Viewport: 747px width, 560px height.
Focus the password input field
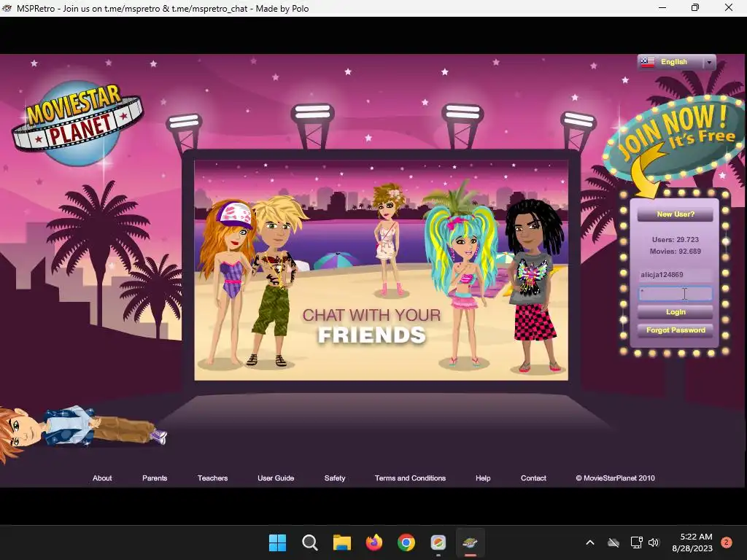tap(675, 293)
